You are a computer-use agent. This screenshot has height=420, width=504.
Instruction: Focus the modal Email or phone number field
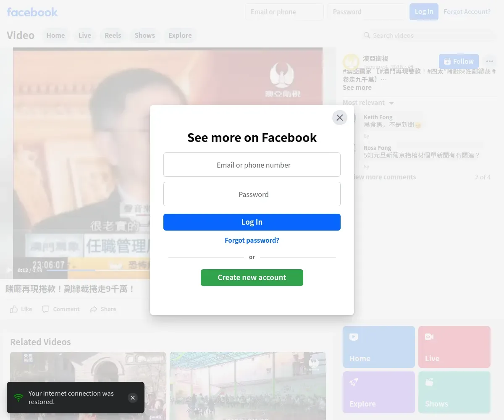[x=252, y=165]
